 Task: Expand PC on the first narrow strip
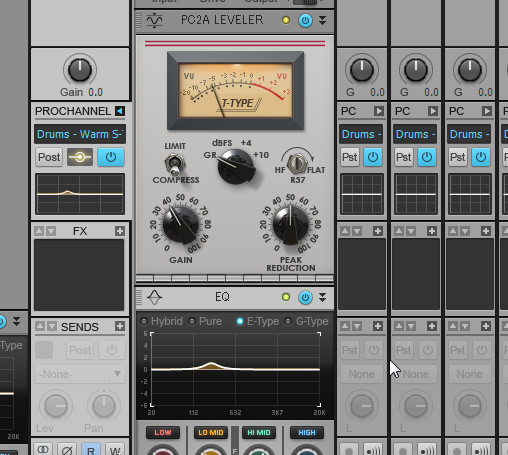click(x=378, y=111)
